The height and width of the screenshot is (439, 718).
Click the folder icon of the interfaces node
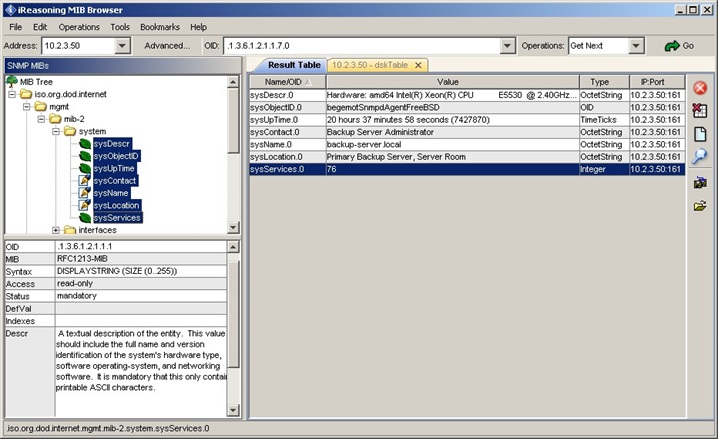[x=70, y=230]
